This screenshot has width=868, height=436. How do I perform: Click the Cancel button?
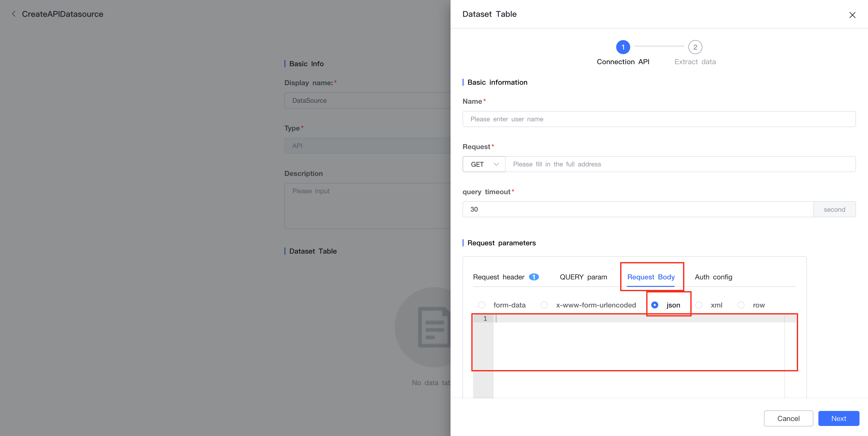[x=788, y=418]
